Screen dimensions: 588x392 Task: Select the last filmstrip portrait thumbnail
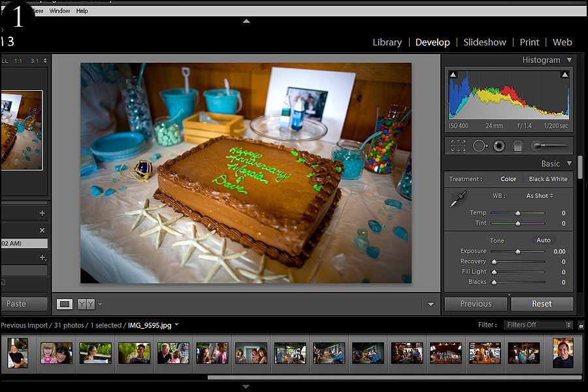pos(563,353)
